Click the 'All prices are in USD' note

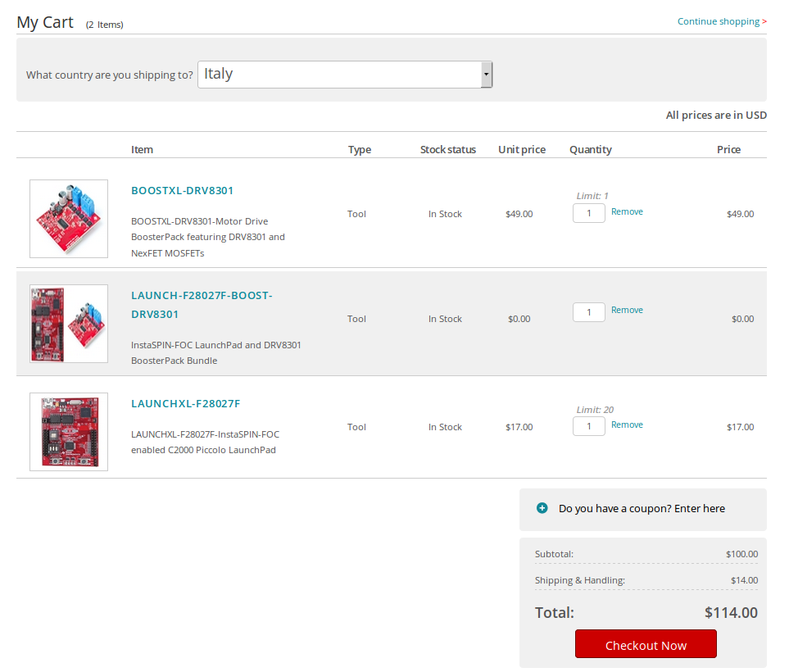click(716, 115)
